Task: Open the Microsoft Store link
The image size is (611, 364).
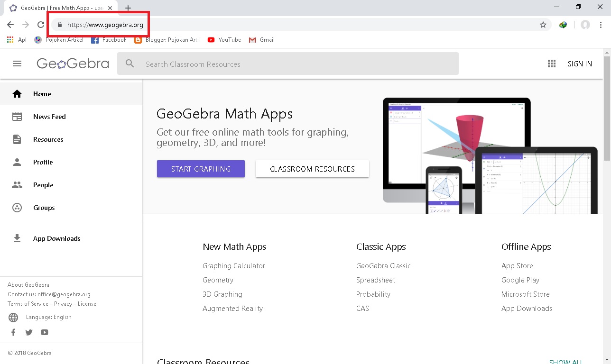Action: tap(525, 294)
